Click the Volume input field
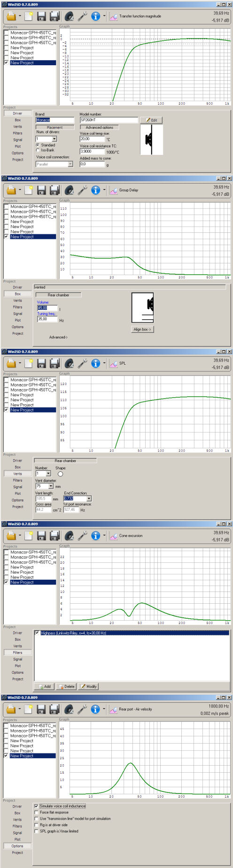The image size is (233, 868). [47, 308]
